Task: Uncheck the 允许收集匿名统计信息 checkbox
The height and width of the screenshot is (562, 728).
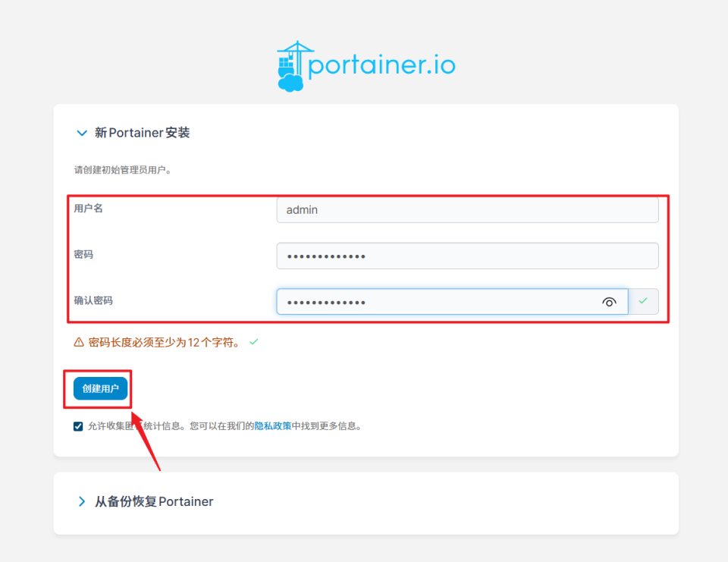Action: pos(78,426)
